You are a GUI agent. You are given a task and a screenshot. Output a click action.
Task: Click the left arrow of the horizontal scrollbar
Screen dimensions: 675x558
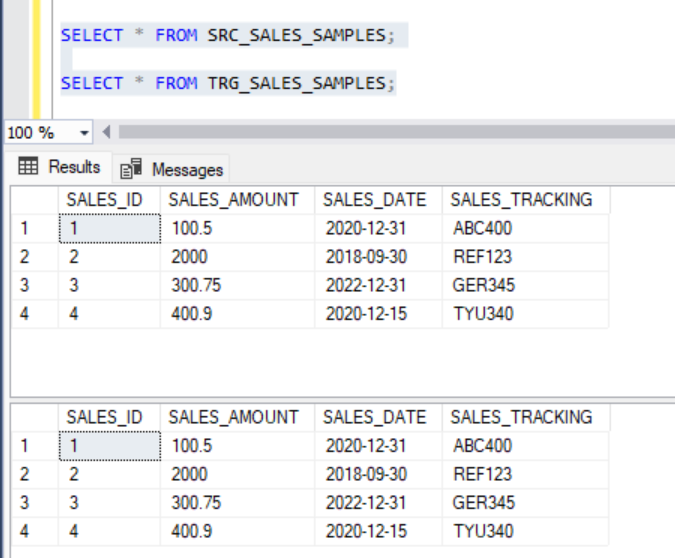click(x=107, y=133)
